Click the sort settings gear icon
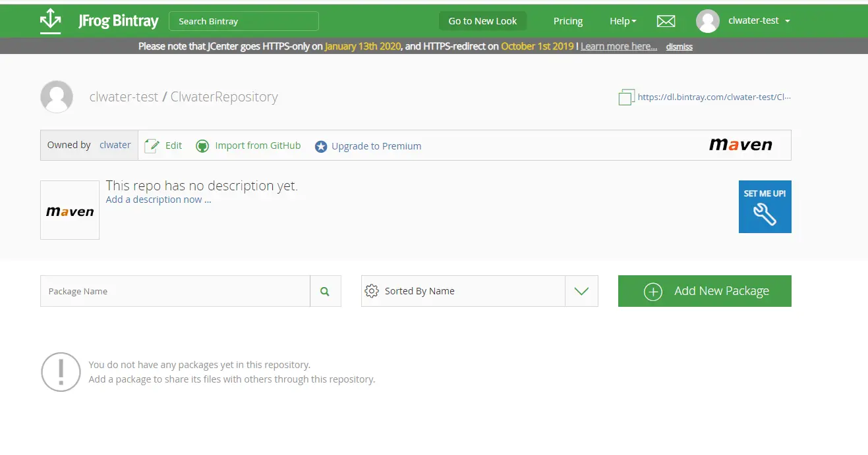This screenshot has height=455, width=868. [372, 291]
